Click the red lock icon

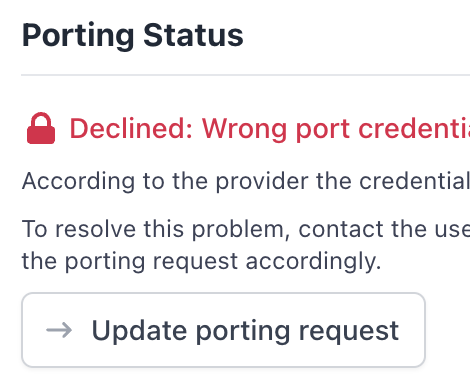point(41,128)
